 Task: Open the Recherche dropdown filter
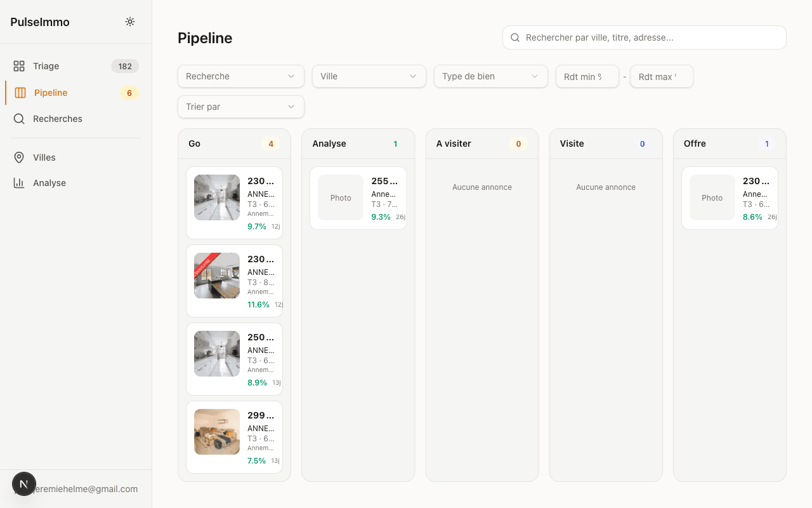coord(240,76)
